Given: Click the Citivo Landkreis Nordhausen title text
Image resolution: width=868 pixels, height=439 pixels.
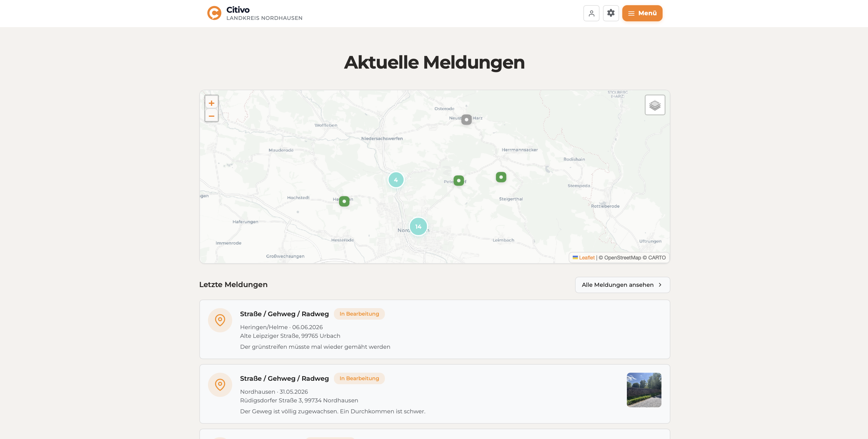Looking at the screenshot, I should [264, 13].
